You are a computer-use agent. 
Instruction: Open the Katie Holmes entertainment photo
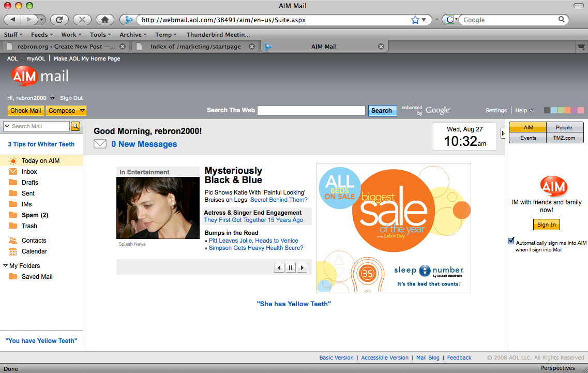coord(158,208)
